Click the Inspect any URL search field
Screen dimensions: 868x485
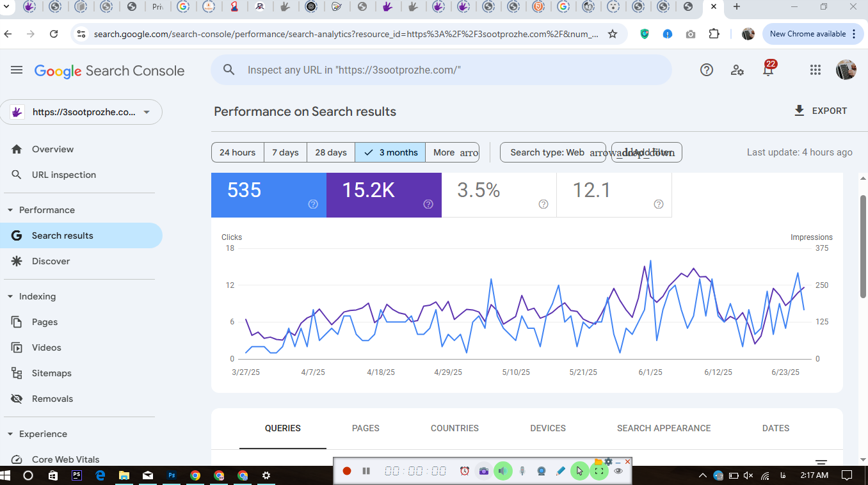click(442, 70)
